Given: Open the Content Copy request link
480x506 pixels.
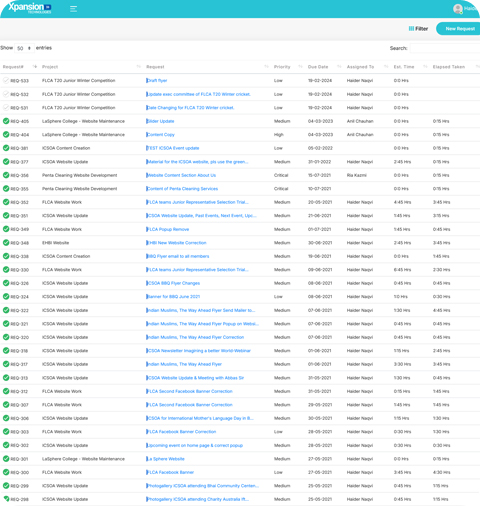Looking at the screenshot, I should click(x=160, y=135).
